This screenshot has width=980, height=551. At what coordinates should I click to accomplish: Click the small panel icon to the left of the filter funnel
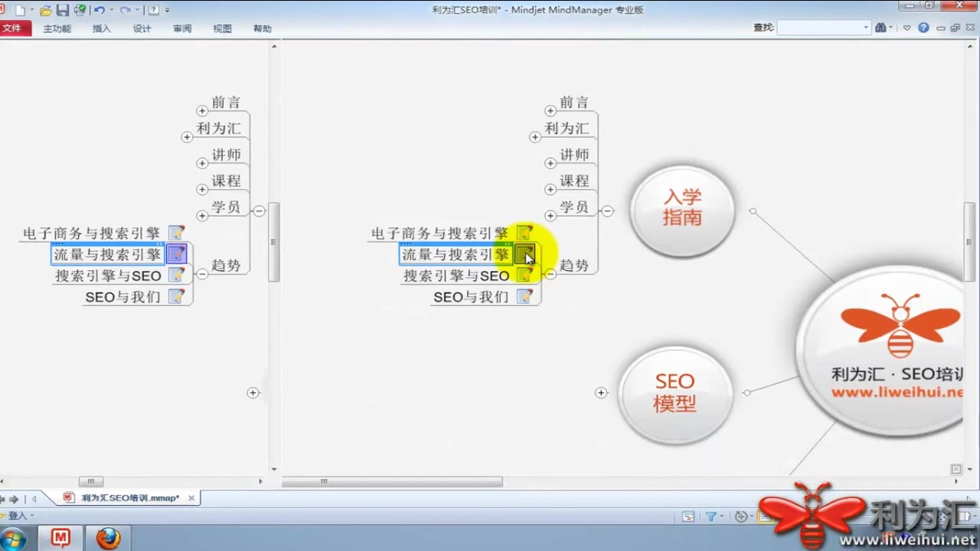pyautogui.click(x=688, y=517)
